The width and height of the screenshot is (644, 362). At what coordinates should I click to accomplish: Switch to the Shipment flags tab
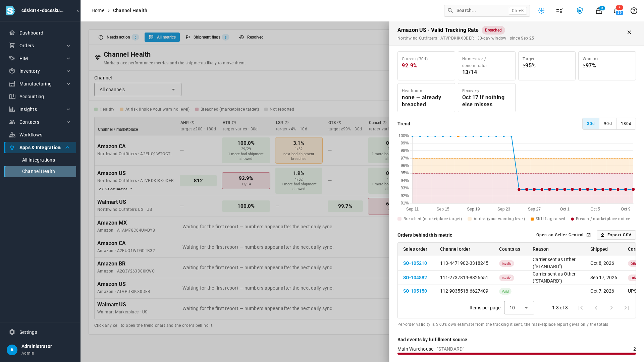207,37
